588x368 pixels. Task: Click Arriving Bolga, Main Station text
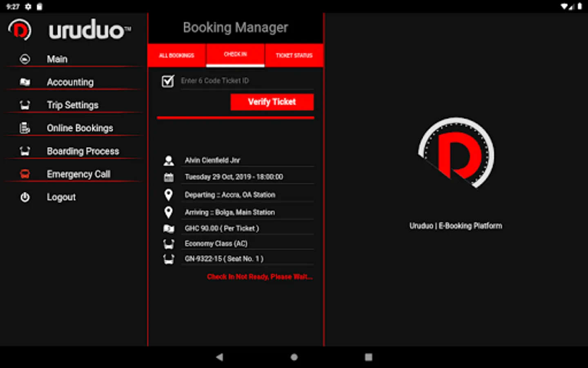(230, 212)
